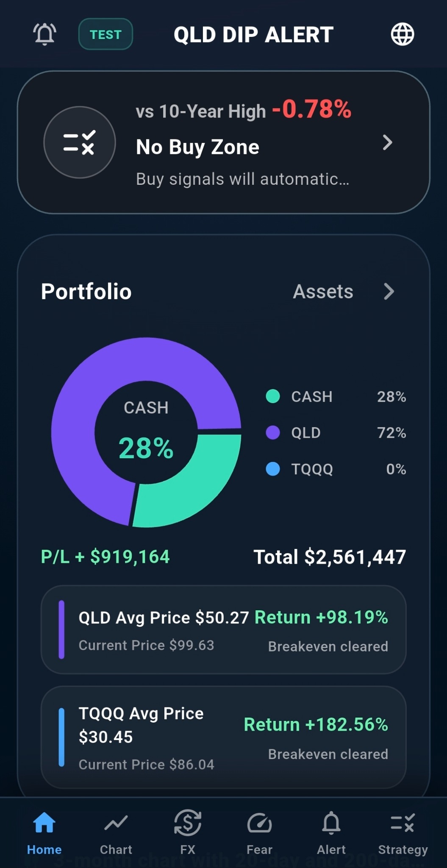
Task: Open the Chart line icon tab
Action: (x=116, y=823)
